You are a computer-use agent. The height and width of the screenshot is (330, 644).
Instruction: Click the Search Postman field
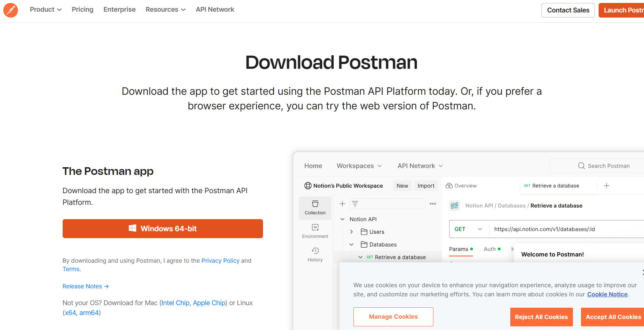597,166
